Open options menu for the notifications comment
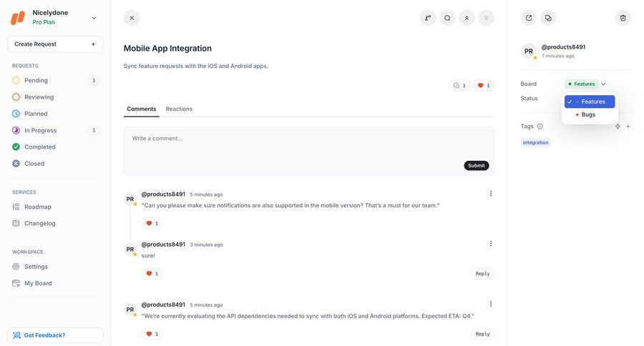 [491, 194]
